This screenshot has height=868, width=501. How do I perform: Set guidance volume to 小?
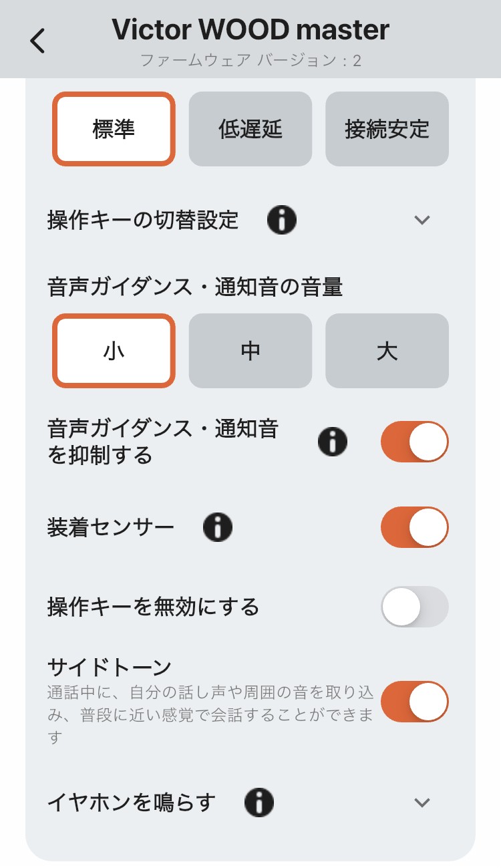pyautogui.click(x=114, y=351)
